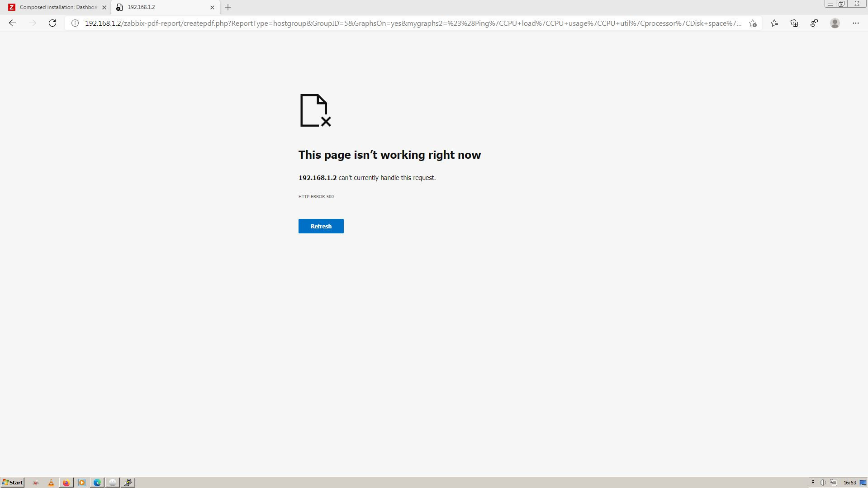Click the "can't currently handle this request" message
Viewport: 868px width, 488px height.
[x=387, y=178]
